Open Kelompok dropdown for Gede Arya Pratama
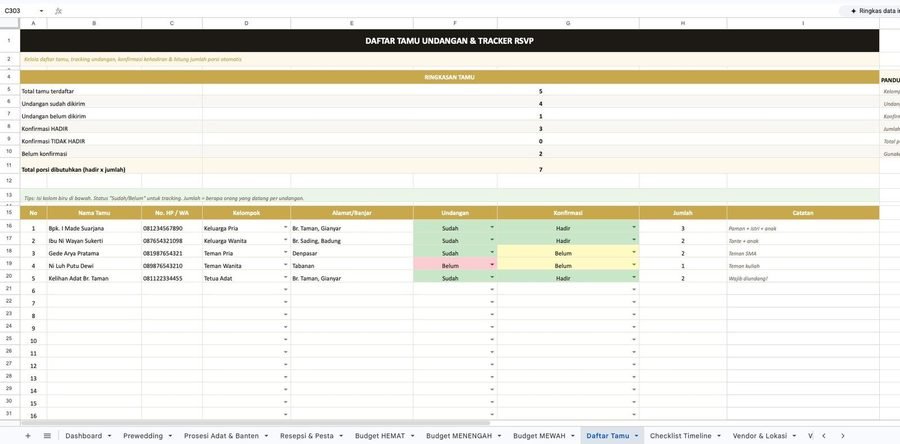 coord(286,253)
